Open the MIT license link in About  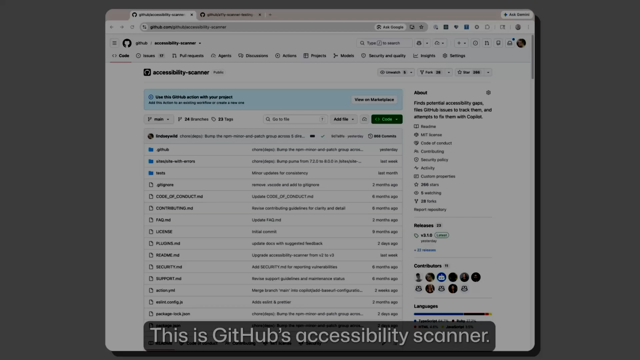coord(431,135)
